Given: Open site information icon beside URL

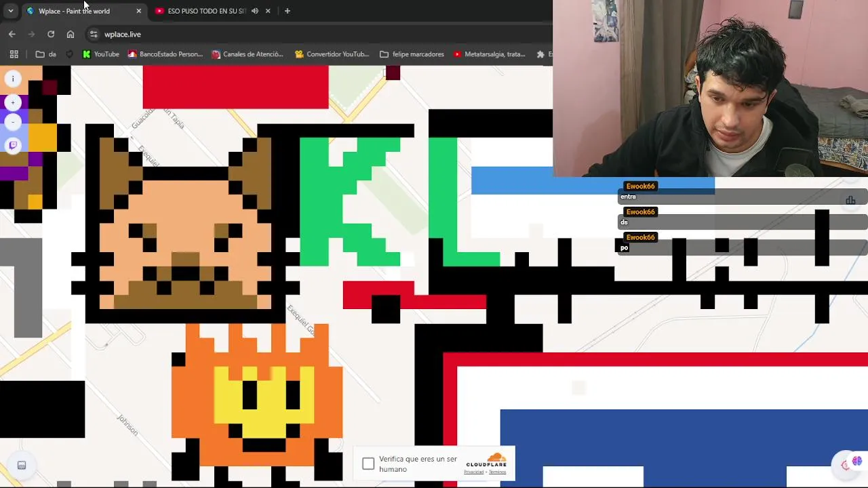Looking at the screenshot, I should point(94,34).
